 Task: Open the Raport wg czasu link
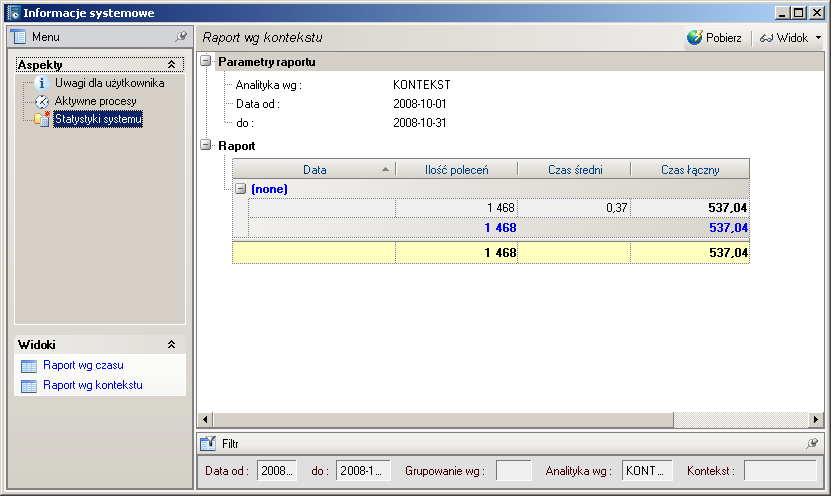83,365
